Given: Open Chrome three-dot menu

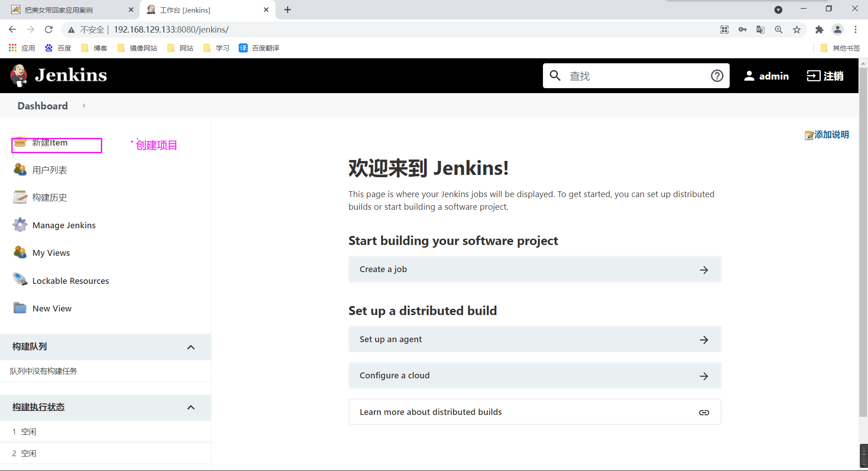Looking at the screenshot, I should 855,29.
